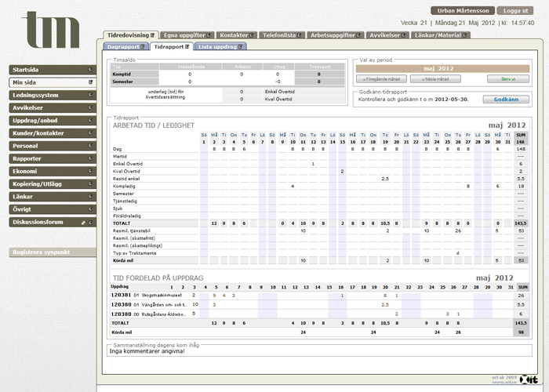Expand the Startsida sidebar menu
Image resolution: width=549 pixels, height=392 pixels.
pyautogui.click(x=90, y=70)
